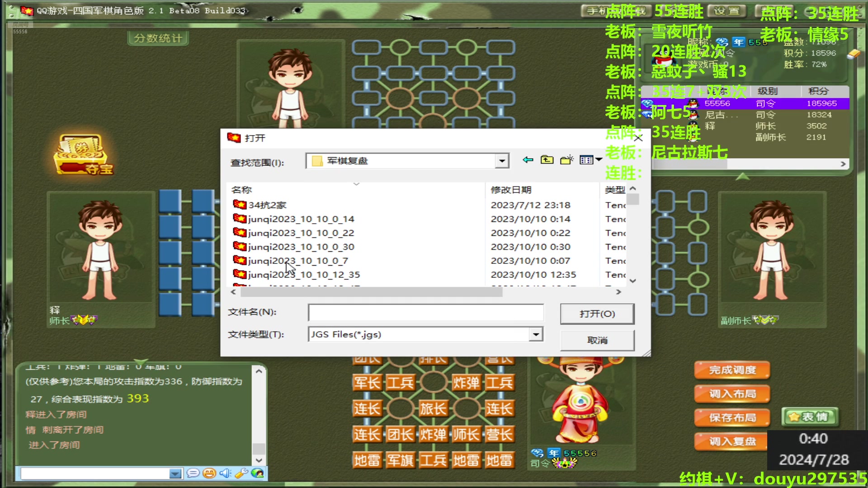The width and height of the screenshot is (868, 488).
Task: Expand the 文件类型 JGS Files dropdown
Action: pyautogui.click(x=536, y=334)
